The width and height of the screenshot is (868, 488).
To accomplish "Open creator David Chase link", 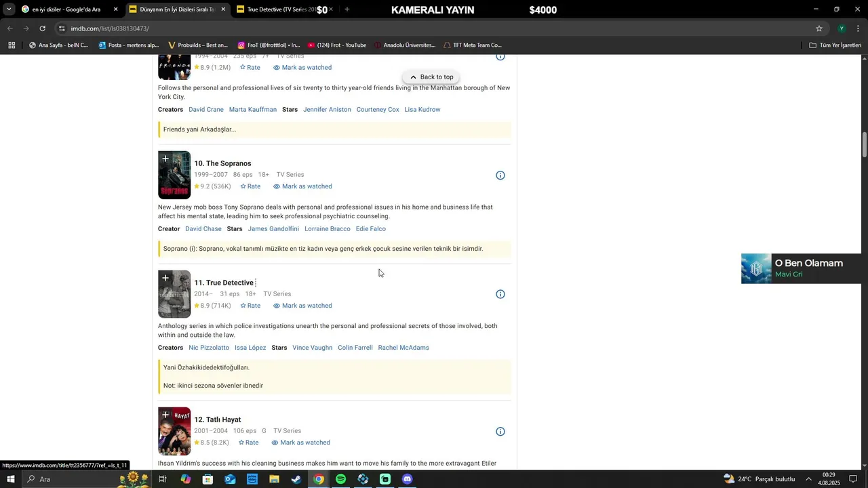I will pyautogui.click(x=203, y=229).
